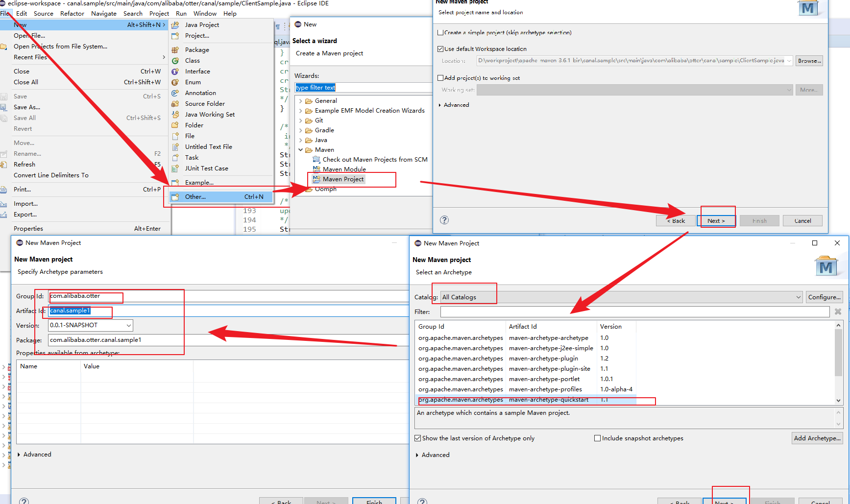The image size is (850, 504).
Task: Click the Maven Module wizard icon
Action: (x=316, y=169)
